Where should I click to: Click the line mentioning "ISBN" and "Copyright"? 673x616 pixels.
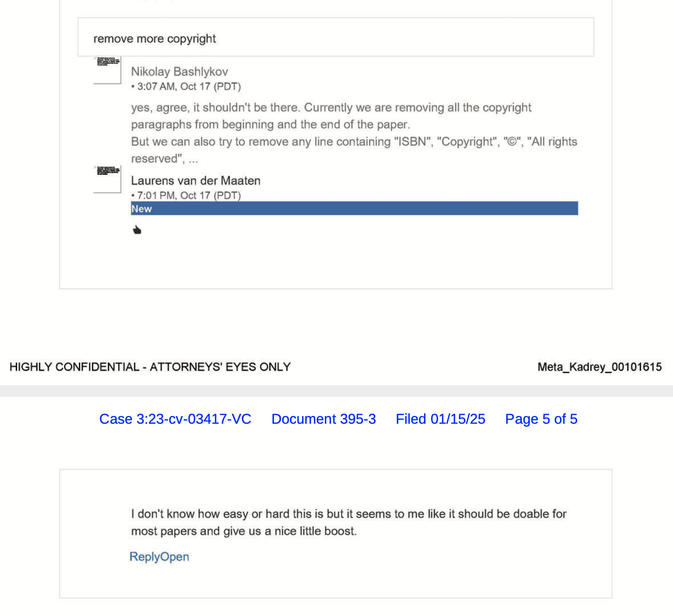tap(354, 142)
